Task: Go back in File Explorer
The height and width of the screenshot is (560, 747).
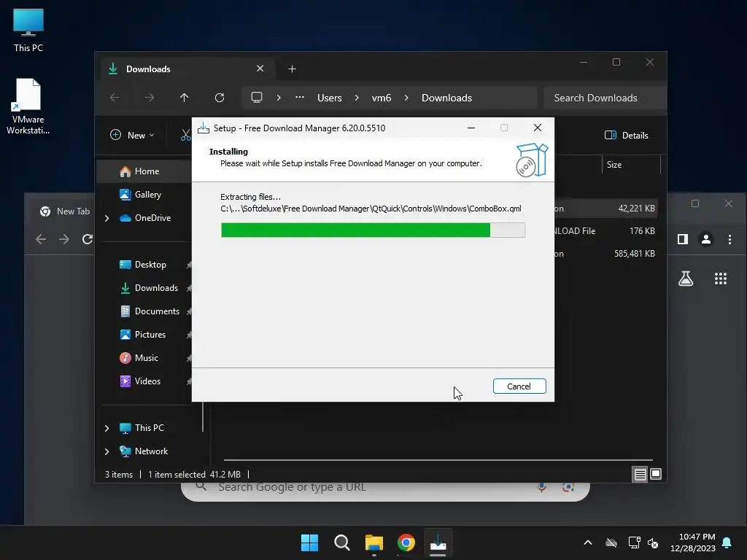Action: (115, 98)
